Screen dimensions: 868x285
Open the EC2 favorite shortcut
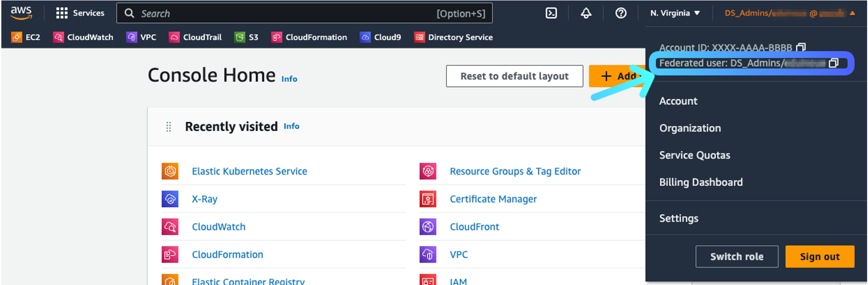25,37
